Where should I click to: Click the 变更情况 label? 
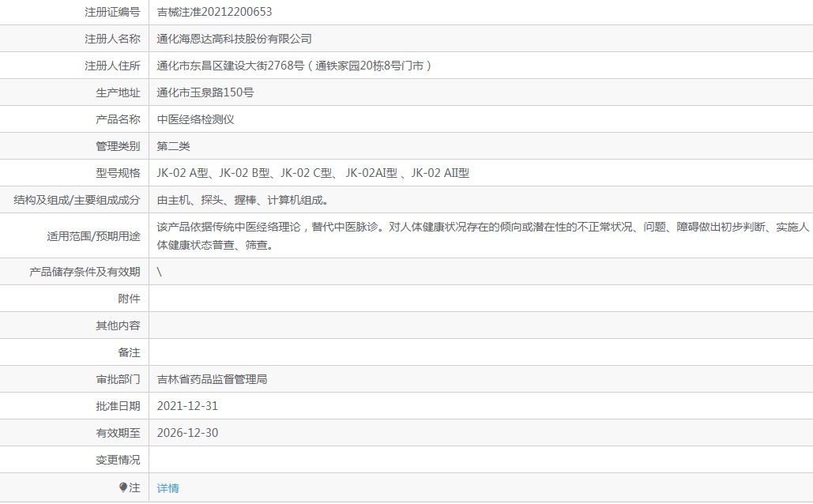click(119, 460)
